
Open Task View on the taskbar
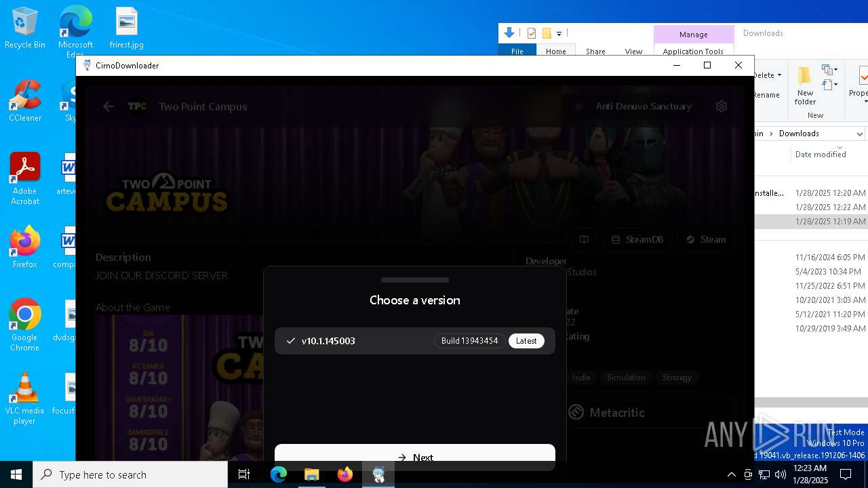pos(244,474)
